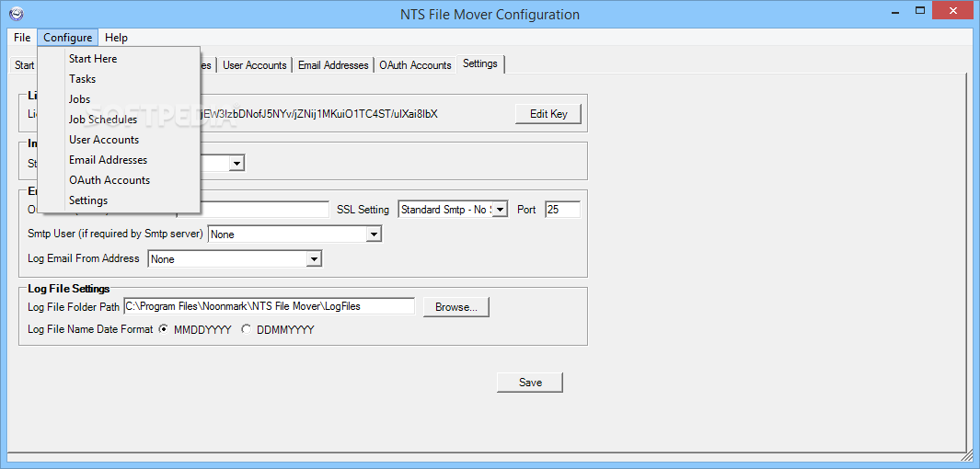Click the Log File Folder Path field
This screenshot has height=469, width=980.
(270, 306)
